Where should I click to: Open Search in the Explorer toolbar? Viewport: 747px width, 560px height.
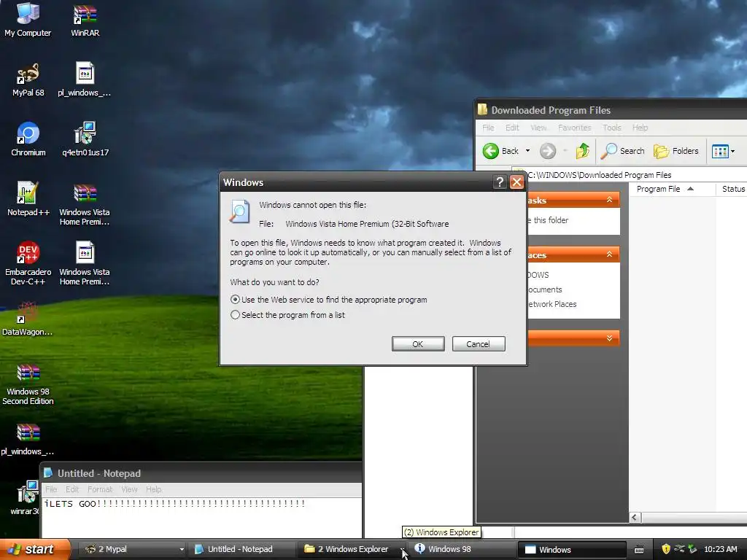click(623, 151)
